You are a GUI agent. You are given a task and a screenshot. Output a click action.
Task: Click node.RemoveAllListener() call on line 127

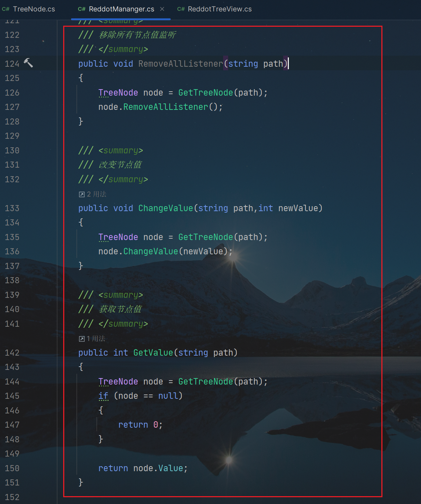[160, 107]
